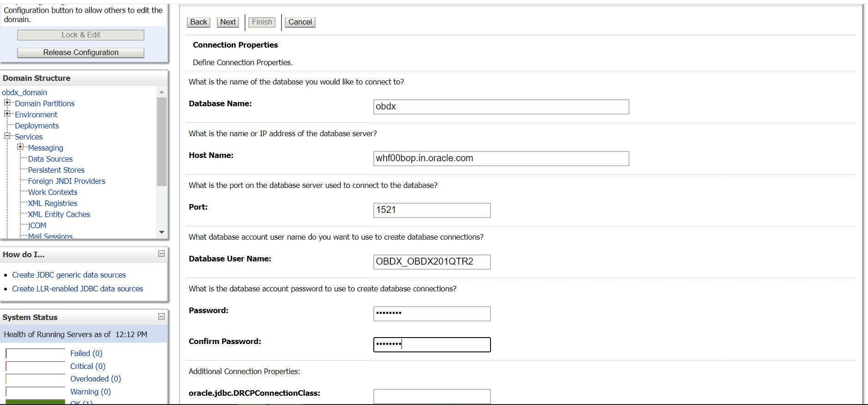This screenshot has height=405, width=868.
Task: Collapse the How do I panel
Action: click(x=162, y=254)
